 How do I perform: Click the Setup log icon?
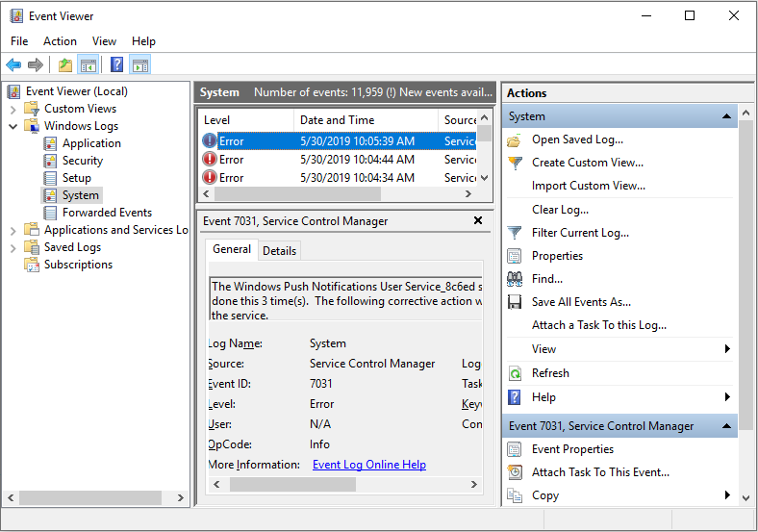click(50, 178)
